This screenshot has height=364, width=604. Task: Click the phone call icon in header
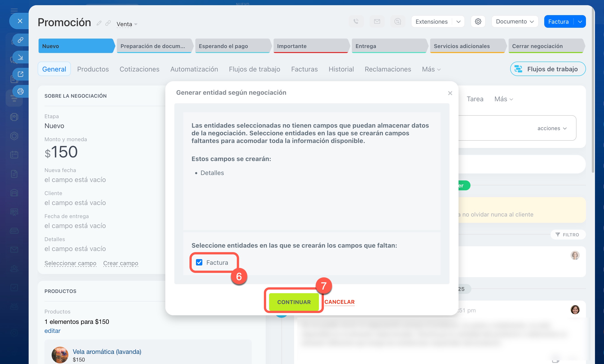[x=356, y=22]
